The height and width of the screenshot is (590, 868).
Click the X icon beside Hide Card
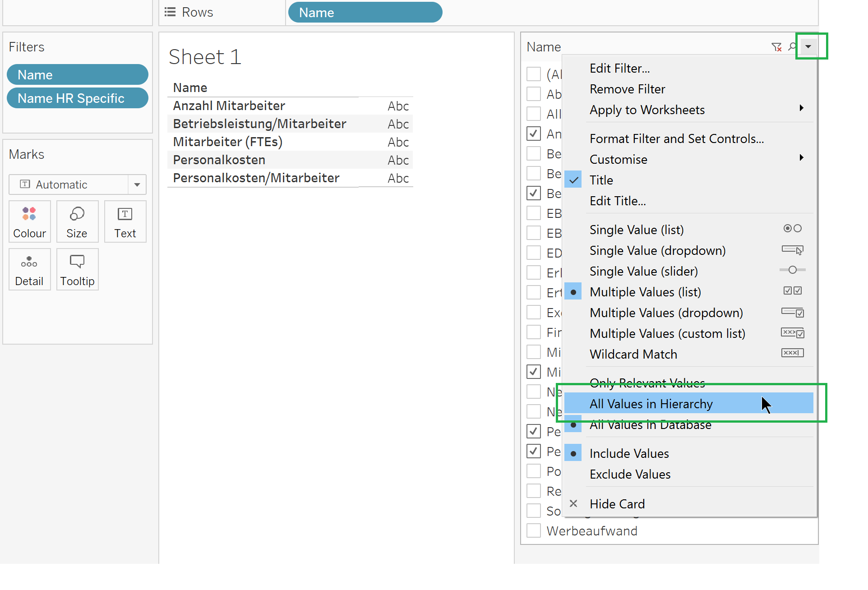[573, 503]
